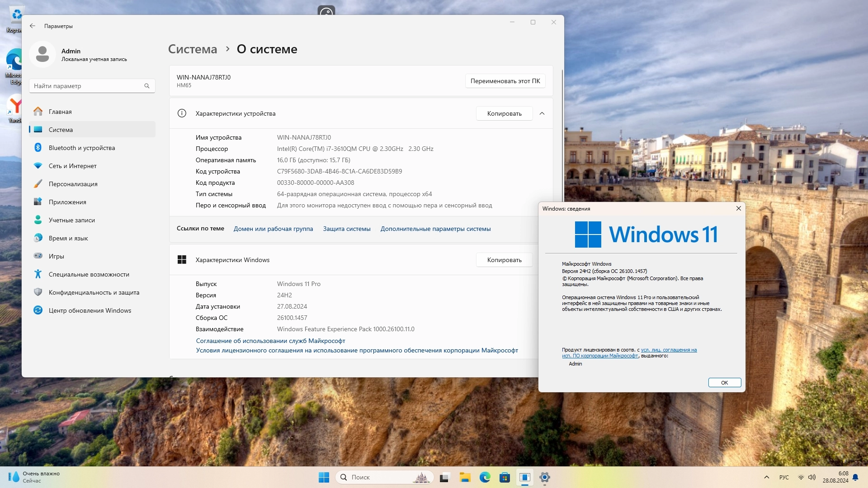The height and width of the screenshot is (488, 868).
Task: Open Специальные возможности settings
Action: (89, 274)
